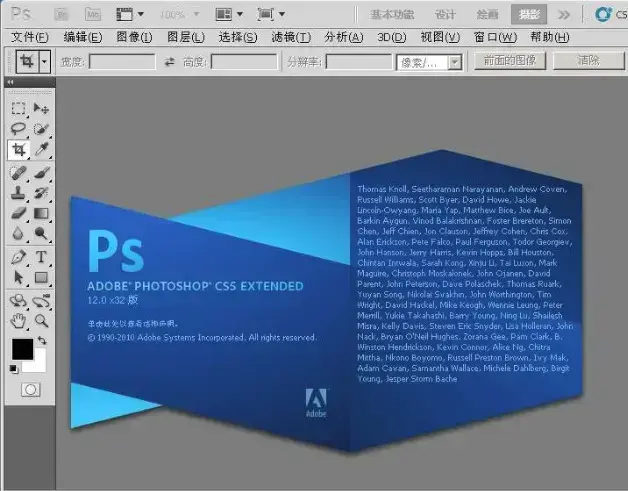Screen dimensions: 628x491
Task: Switch to the 绘画 workspace
Action: point(487,15)
